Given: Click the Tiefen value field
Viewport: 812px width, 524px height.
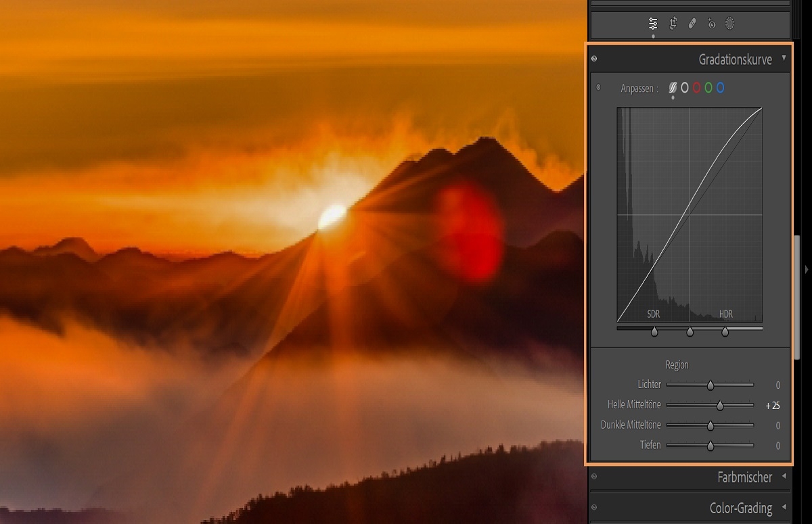Looking at the screenshot, I should [x=777, y=446].
